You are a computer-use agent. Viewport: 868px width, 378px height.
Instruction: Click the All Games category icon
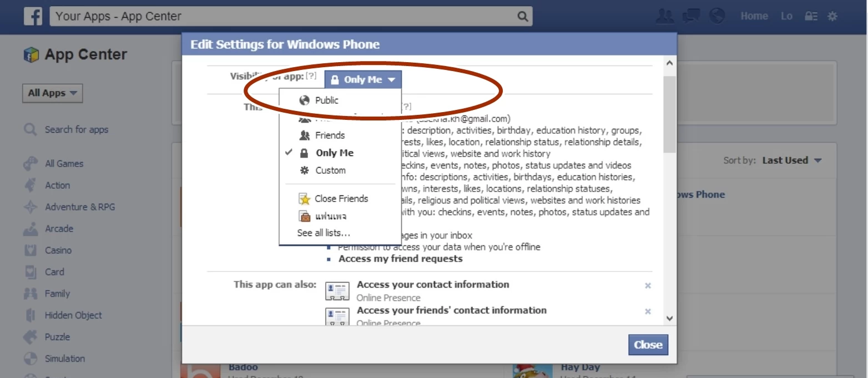click(x=30, y=164)
